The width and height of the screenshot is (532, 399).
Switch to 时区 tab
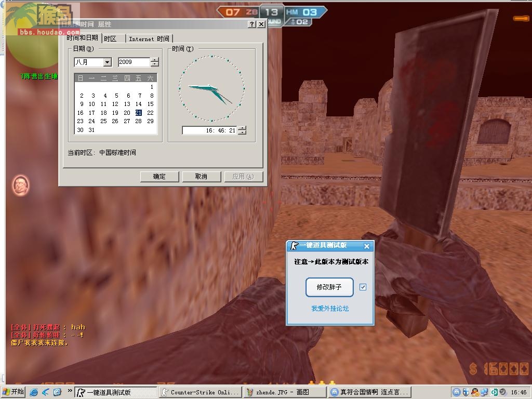113,38
